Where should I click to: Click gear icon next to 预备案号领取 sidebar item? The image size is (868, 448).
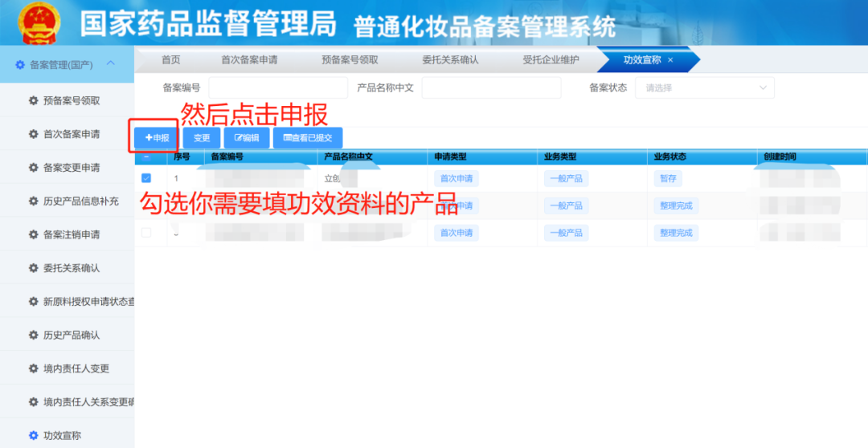click(33, 100)
